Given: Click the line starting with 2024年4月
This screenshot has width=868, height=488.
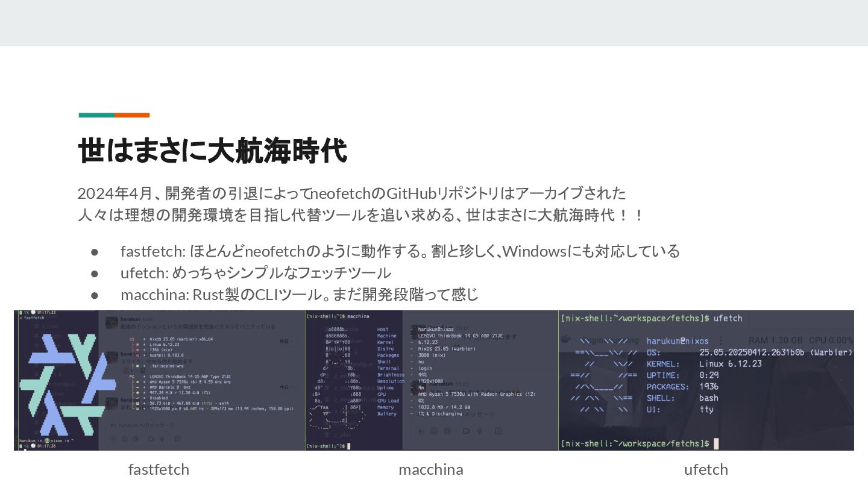Looking at the screenshot, I should point(352,193).
